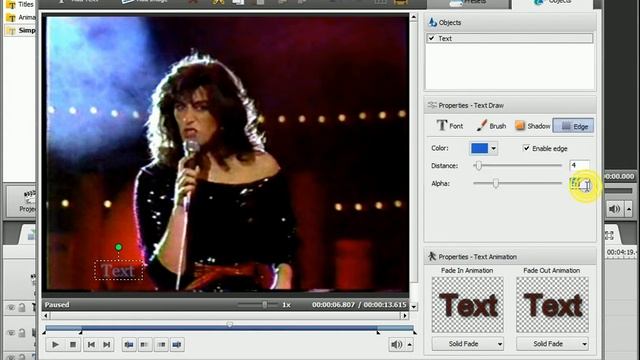The width and height of the screenshot is (640, 360).
Task: Click the current time 00:00:06.807
Action: [333, 304]
